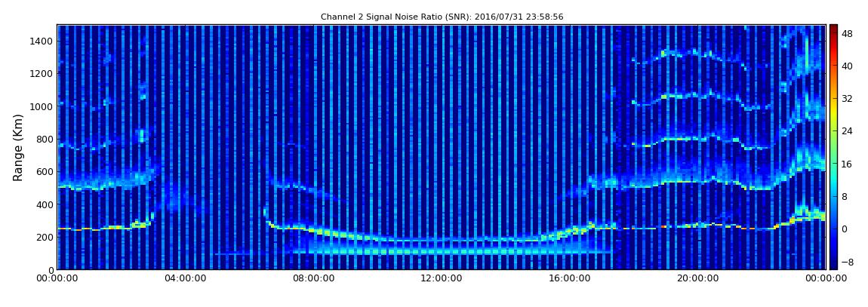Click the 600 tick label on the range axis
The width and height of the screenshot is (868, 307).
point(45,171)
